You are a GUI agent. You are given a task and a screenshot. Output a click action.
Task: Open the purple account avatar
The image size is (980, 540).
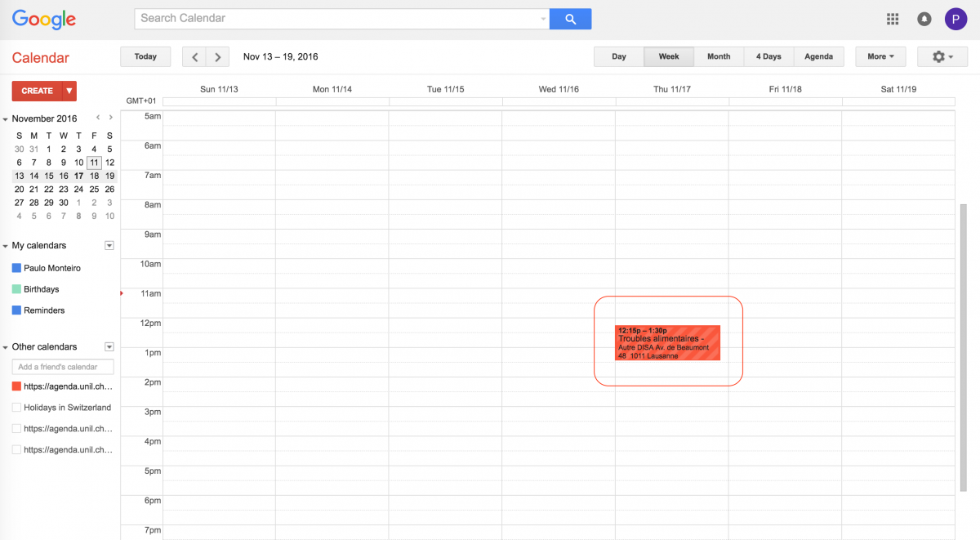955,19
